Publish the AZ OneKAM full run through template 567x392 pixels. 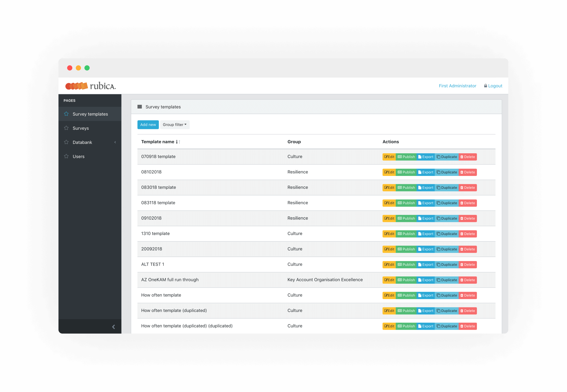pos(406,280)
